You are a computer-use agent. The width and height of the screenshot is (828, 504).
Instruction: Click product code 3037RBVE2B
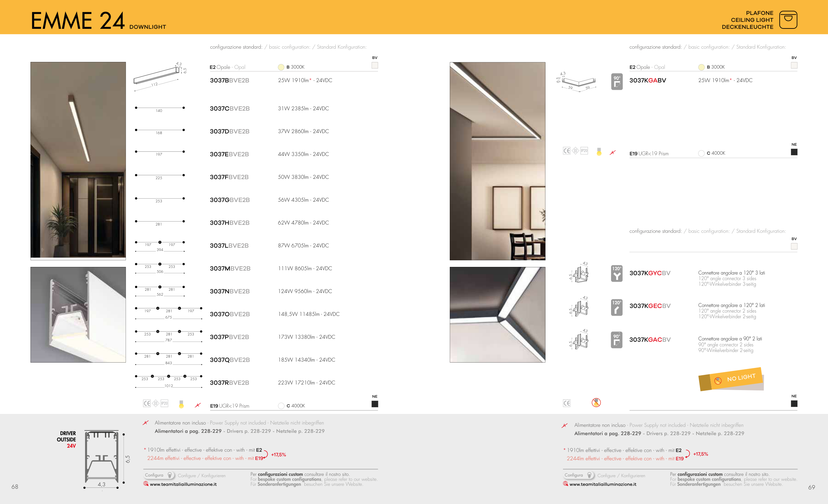point(229,383)
